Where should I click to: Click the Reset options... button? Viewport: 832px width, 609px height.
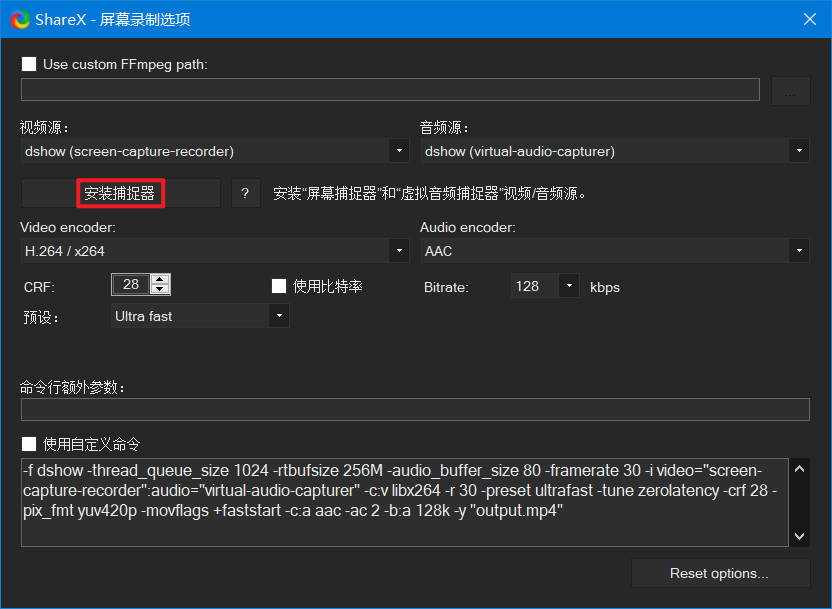[719, 573]
